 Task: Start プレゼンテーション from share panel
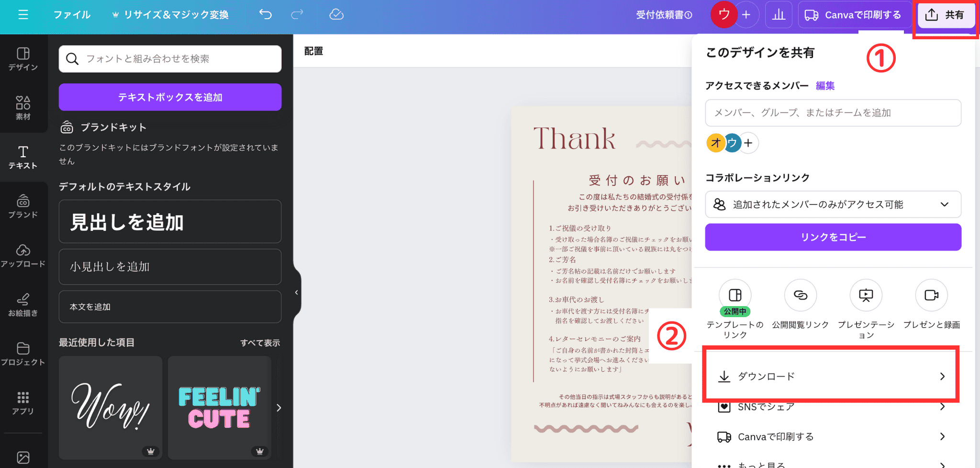click(x=866, y=295)
